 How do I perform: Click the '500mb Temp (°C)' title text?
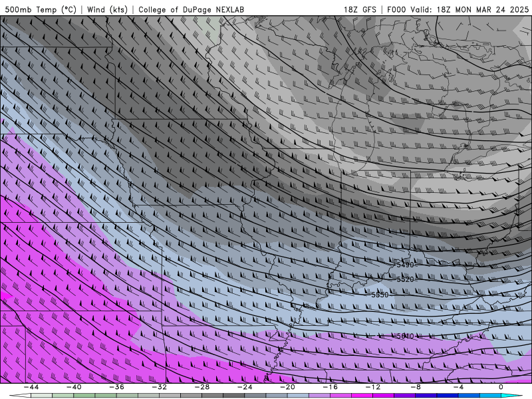[x=41, y=9]
